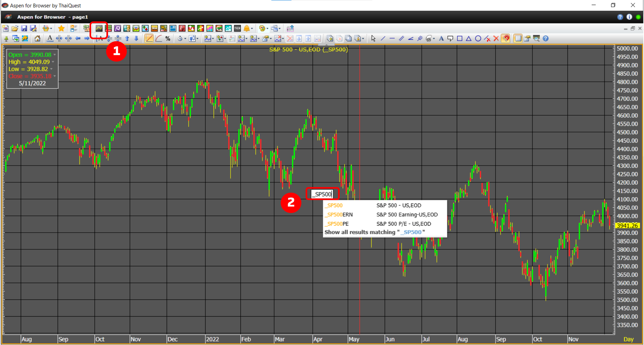Click 'Show all results matching _SP500'

point(375,232)
